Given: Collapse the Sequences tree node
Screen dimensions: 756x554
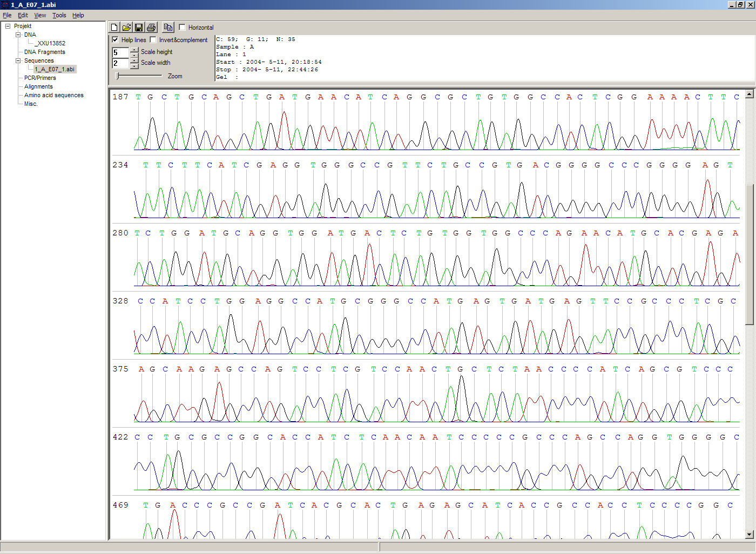Looking at the screenshot, I should [x=18, y=60].
